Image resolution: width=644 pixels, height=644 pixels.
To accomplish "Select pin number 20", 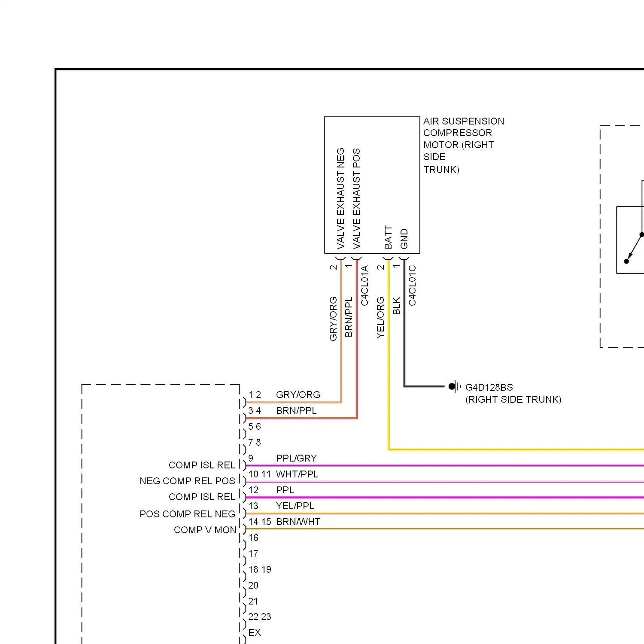I will 253,585.
